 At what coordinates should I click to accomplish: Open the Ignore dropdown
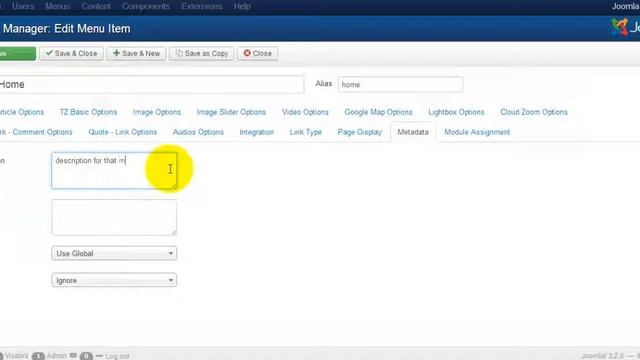point(114,280)
